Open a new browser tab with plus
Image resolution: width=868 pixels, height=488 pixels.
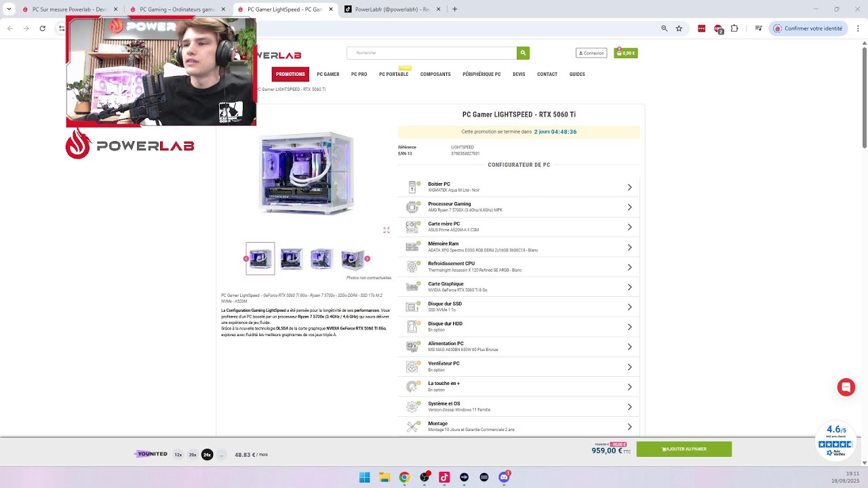(454, 9)
